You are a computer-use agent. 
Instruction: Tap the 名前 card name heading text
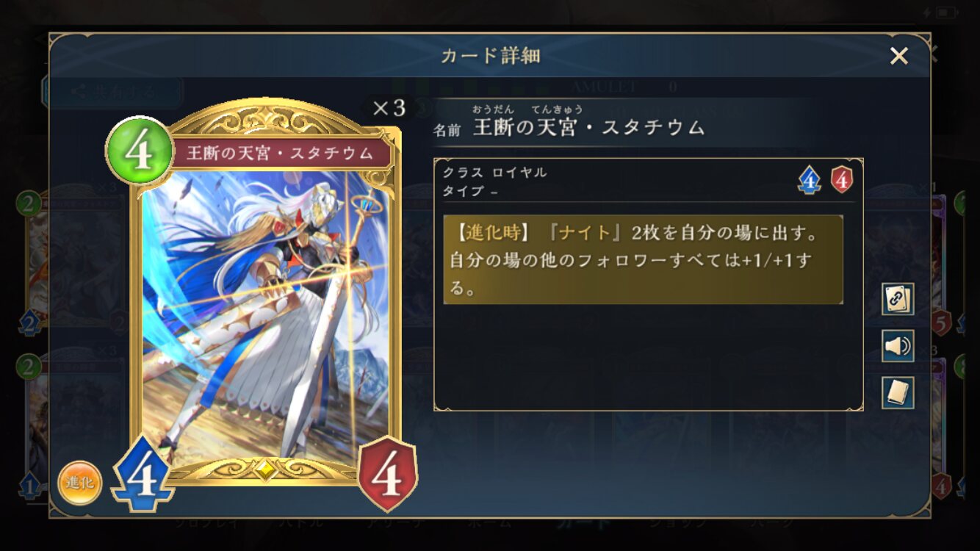(x=447, y=131)
